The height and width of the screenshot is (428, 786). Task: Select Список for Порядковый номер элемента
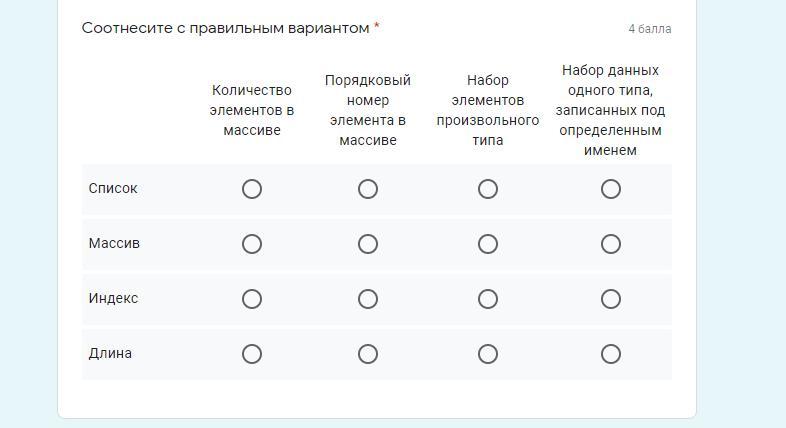click(368, 189)
